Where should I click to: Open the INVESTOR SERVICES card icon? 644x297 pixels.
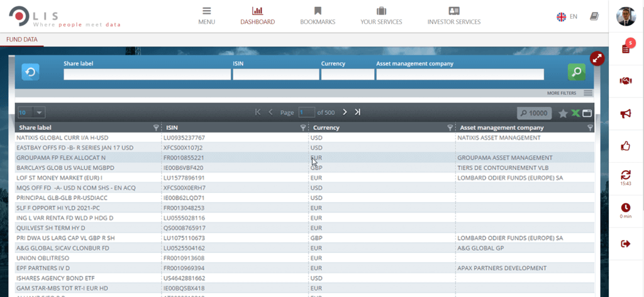(x=454, y=11)
